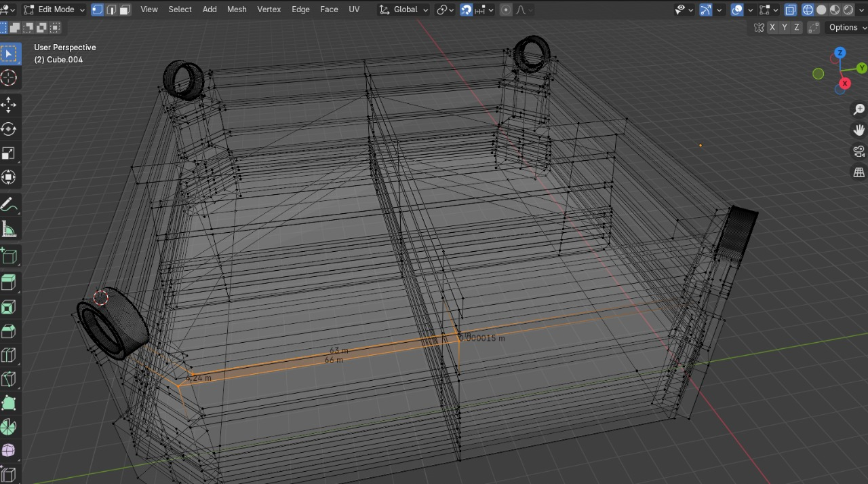868x484 pixels.
Task: Select the Loop Cut tool
Action: (9, 355)
